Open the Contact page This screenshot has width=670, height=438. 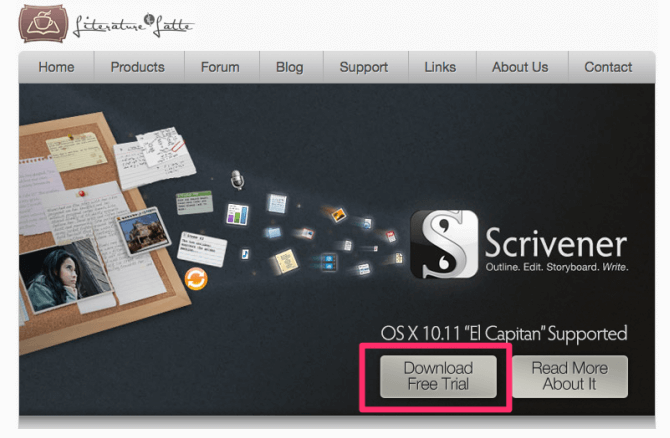click(x=608, y=67)
